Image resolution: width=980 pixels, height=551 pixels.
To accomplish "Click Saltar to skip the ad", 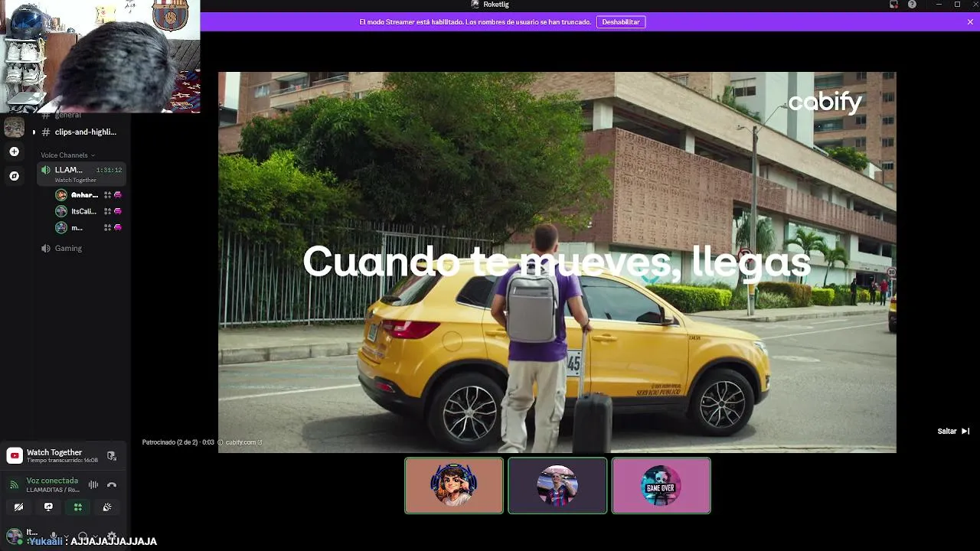I will click(953, 432).
